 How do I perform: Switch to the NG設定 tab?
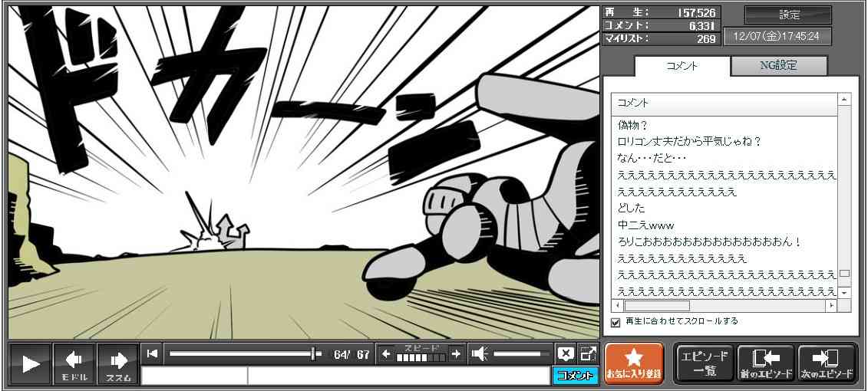pyautogui.click(x=778, y=66)
